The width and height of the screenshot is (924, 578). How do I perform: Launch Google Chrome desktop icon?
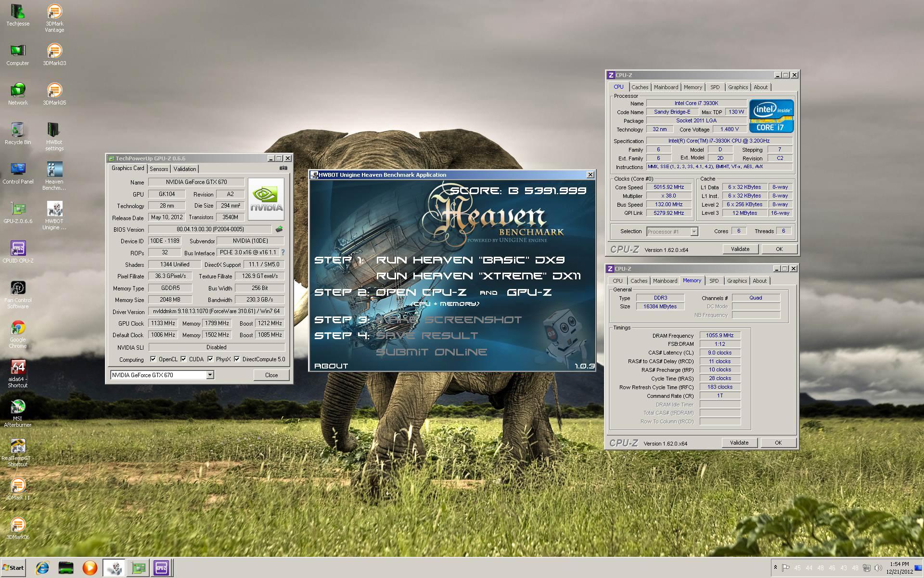pos(18,334)
